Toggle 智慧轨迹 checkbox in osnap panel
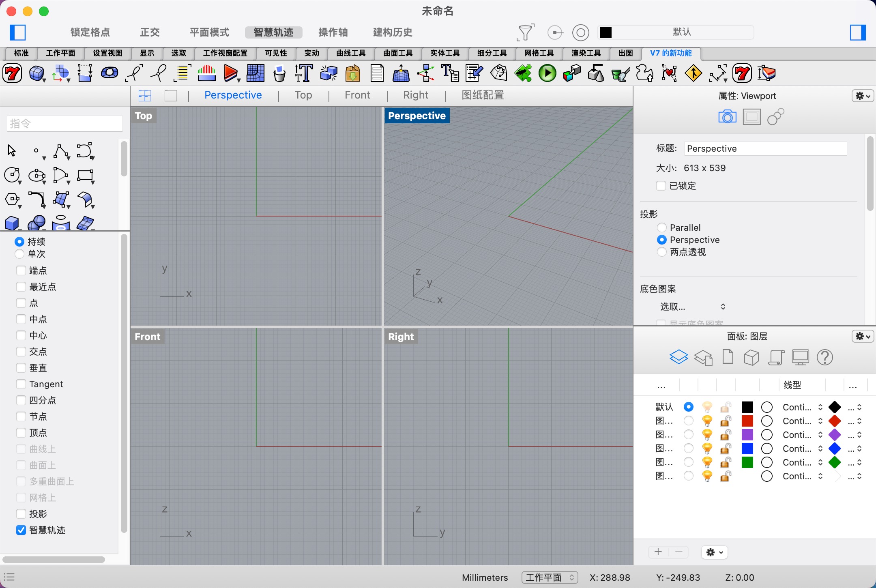Screen dimensions: 876x588 pos(19,530)
